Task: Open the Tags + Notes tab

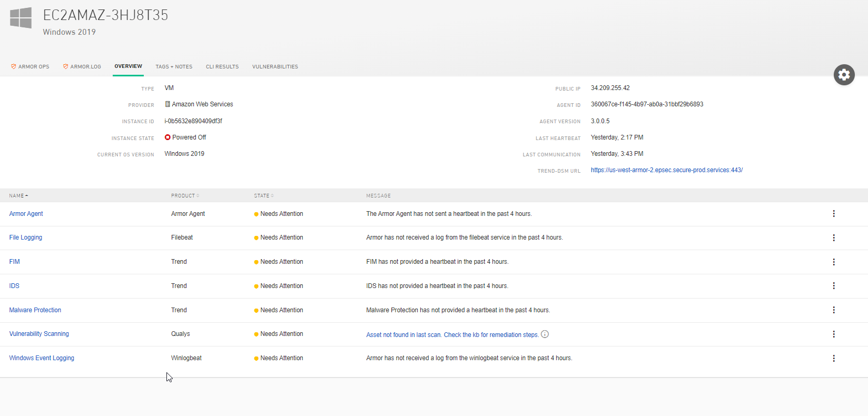Action: pyautogui.click(x=174, y=67)
